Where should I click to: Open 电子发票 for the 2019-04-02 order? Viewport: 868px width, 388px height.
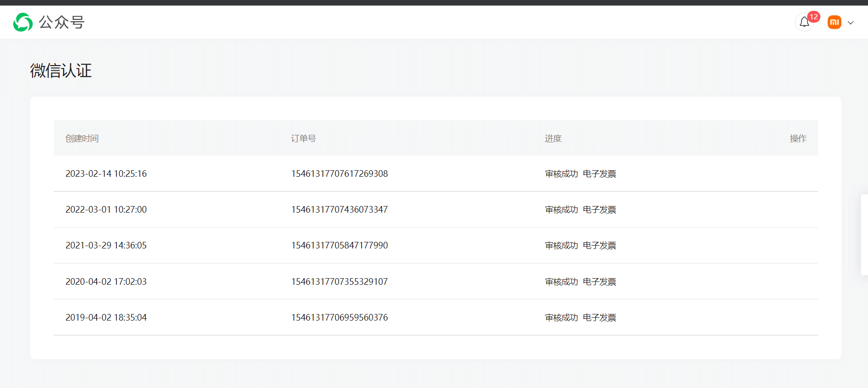coord(599,317)
